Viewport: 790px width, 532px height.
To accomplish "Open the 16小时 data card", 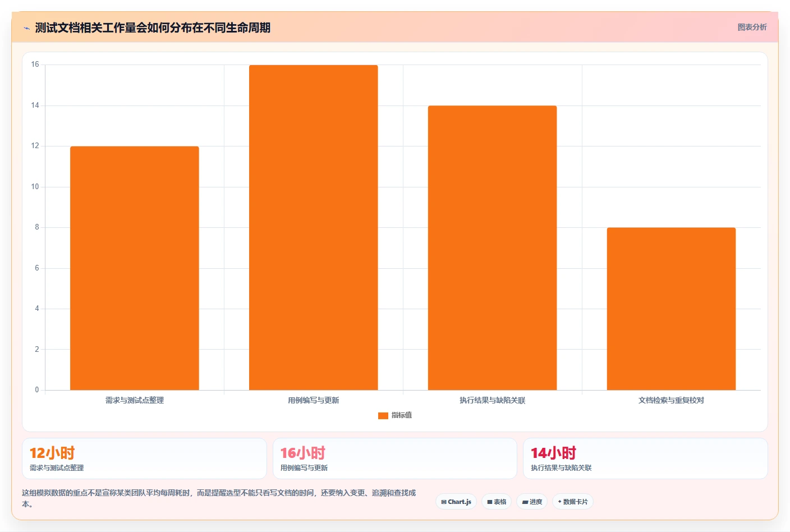I will [x=395, y=458].
